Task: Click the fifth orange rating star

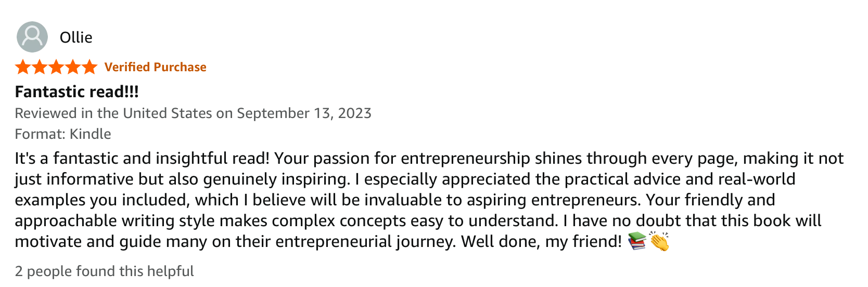Action: pos(90,67)
